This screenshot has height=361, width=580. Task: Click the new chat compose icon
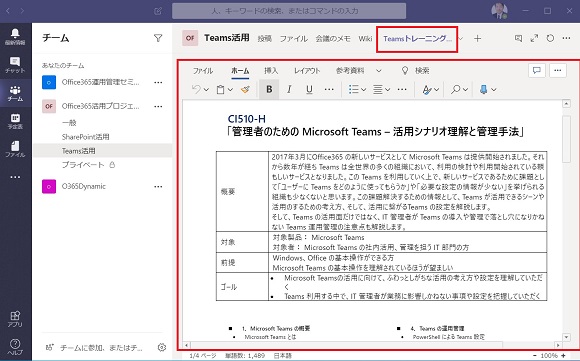pyautogui.click(x=158, y=11)
